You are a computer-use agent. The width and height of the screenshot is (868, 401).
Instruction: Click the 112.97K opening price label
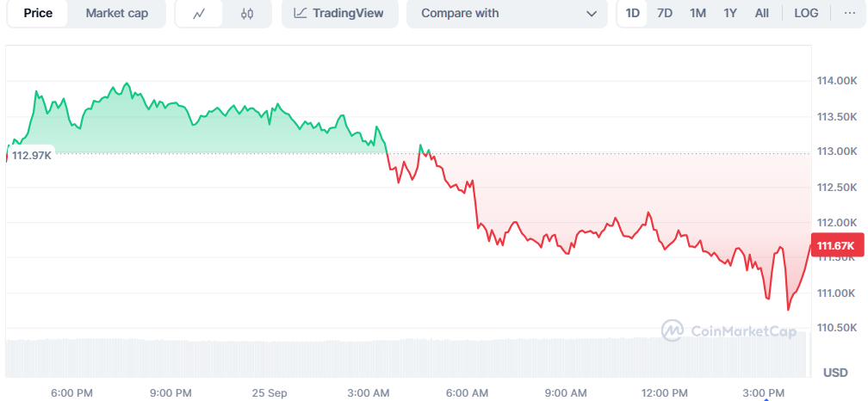(x=31, y=155)
